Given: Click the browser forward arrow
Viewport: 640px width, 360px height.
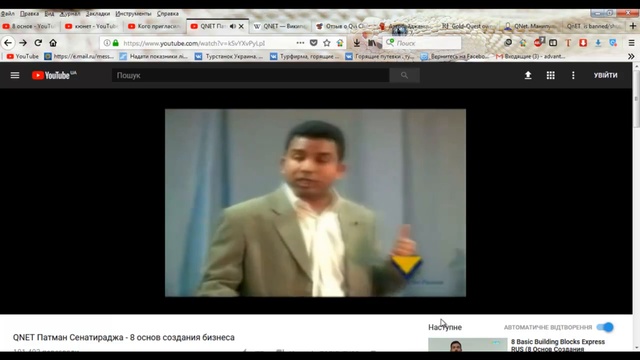Looking at the screenshot, I should coord(23,43).
